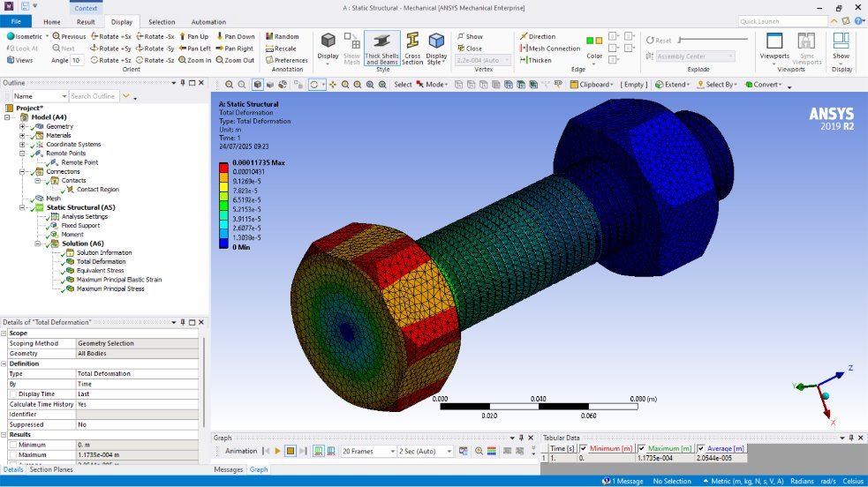The width and height of the screenshot is (868, 487).
Task: Click the red Max band in the legend
Action: pyautogui.click(x=223, y=167)
